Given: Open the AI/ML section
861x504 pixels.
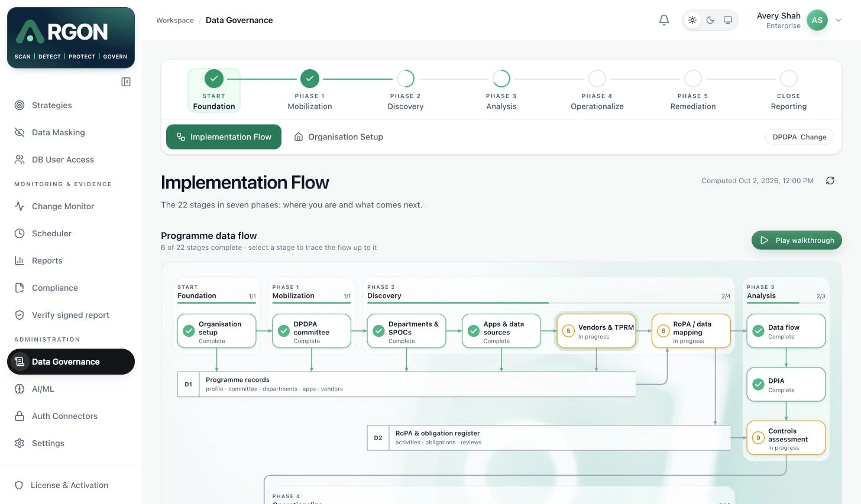Looking at the screenshot, I should tap(71, 389).
